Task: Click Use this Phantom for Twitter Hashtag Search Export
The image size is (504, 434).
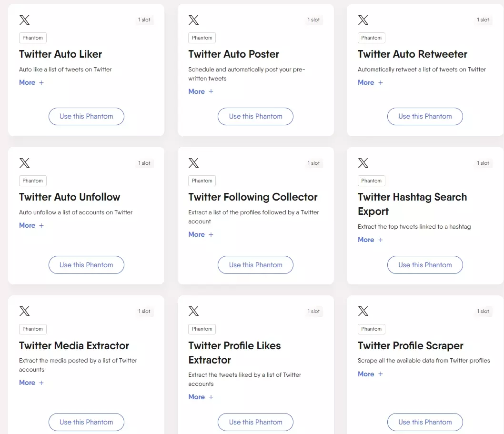Action: pyautogui.click(x=424, y=265)
